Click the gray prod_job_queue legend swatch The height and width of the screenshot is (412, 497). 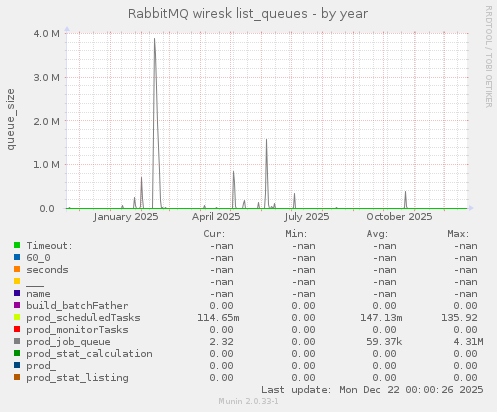[x=17, y=341]
